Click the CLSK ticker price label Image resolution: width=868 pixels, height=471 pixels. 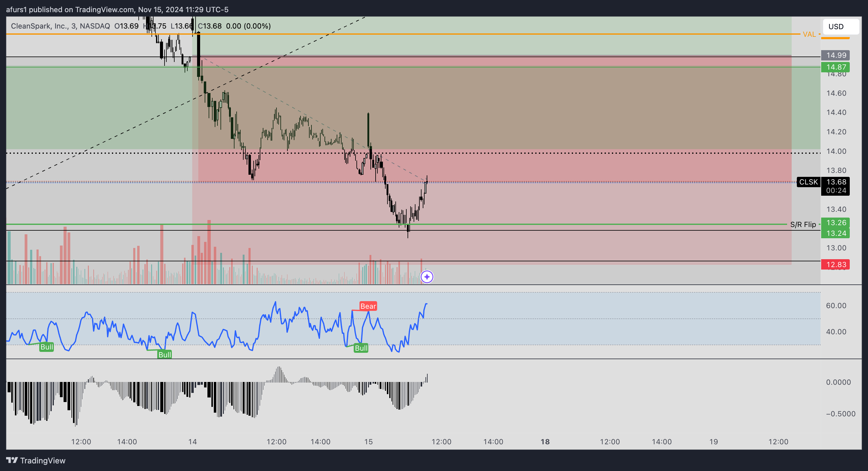[808, 182]
